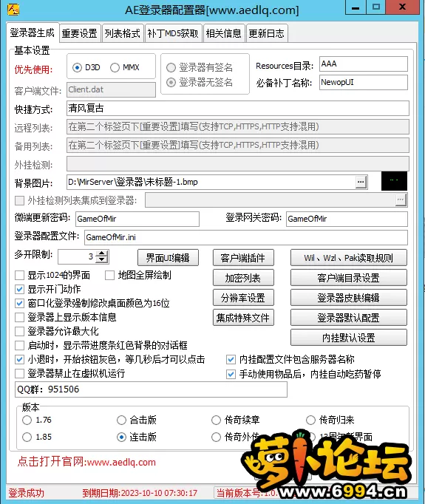This screenshot has width=425, height=504.
Task: View the 更新日志 tab
Action: coord(267,33)
